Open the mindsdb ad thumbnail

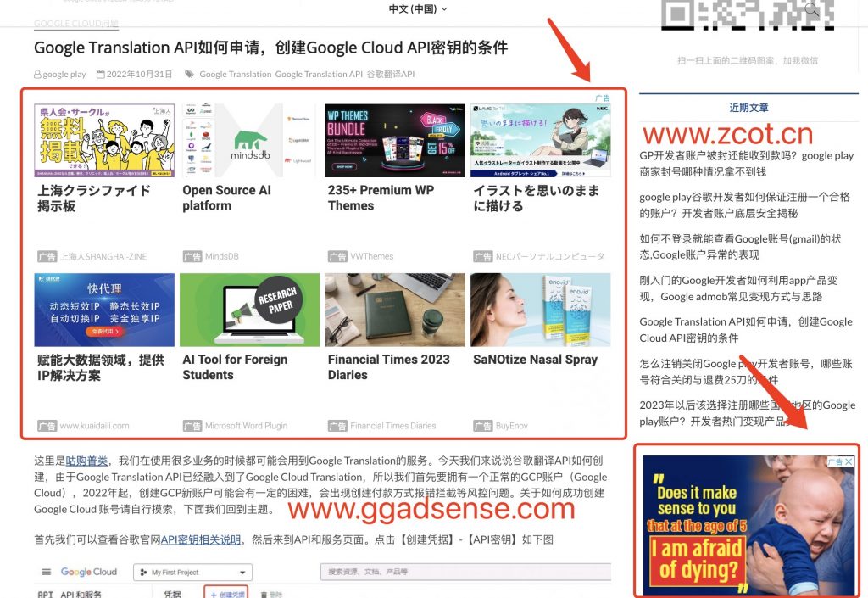250,141
